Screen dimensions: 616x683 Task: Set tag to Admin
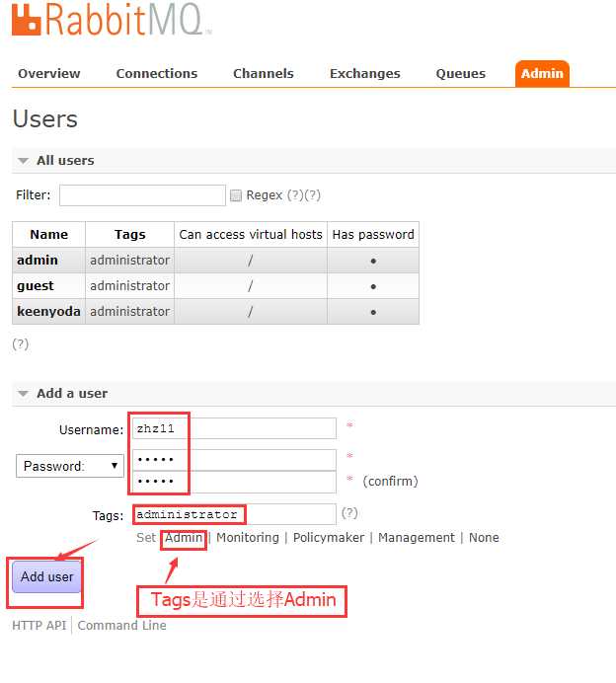[184, 538]
